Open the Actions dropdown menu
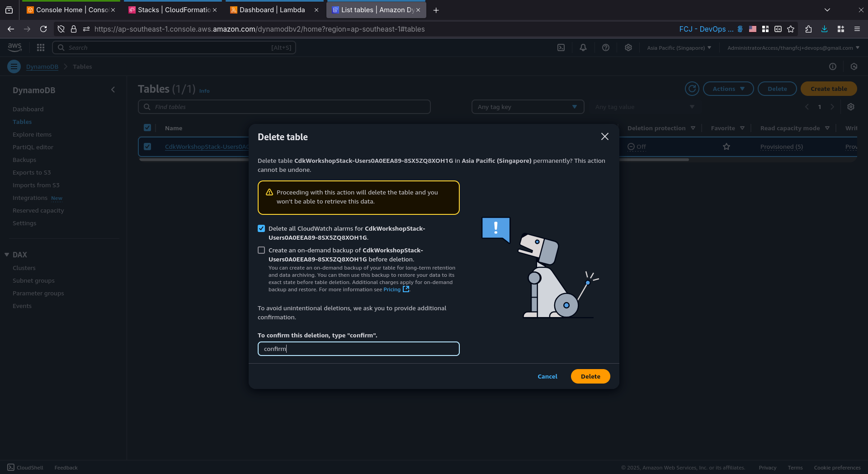The width and height of the screenshot is (868, 474). tap(728, 89)
